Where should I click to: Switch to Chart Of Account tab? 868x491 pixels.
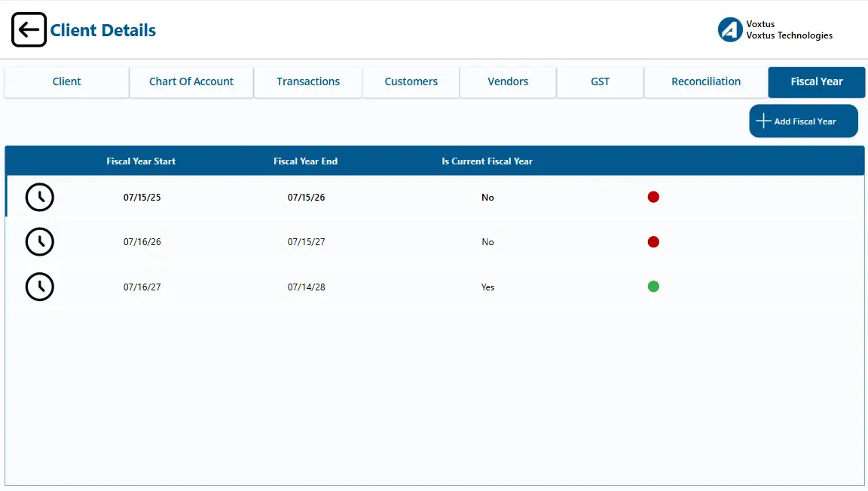click(x=191, y=82)
